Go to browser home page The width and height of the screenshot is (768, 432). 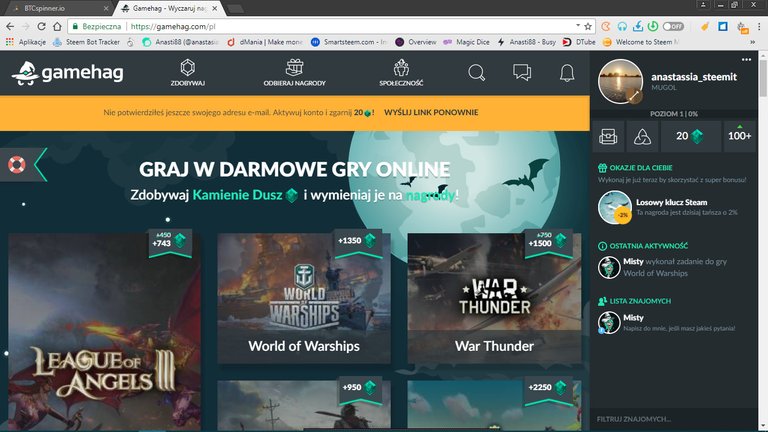[57, 26]
